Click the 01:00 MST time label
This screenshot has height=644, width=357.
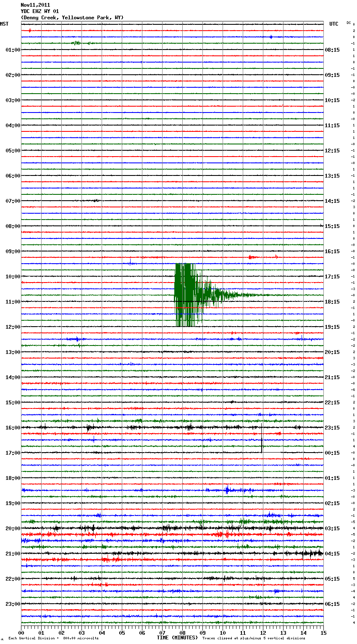[13, 50]
